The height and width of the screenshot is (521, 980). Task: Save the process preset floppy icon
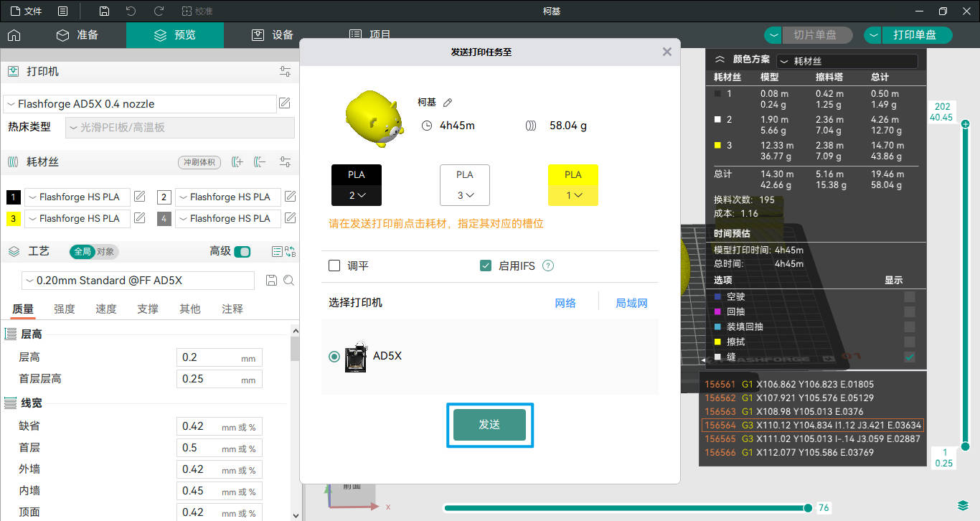pos(271,281)
